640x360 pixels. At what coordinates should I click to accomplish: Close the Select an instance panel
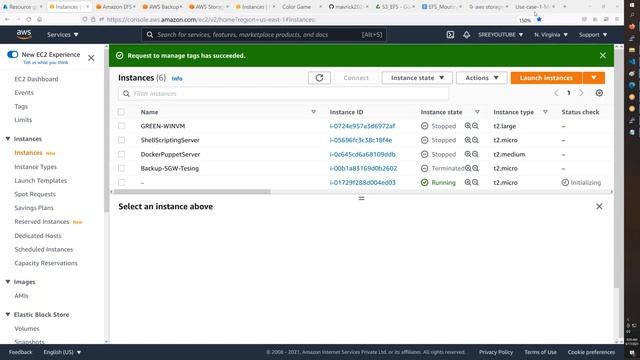click(599, 207)
